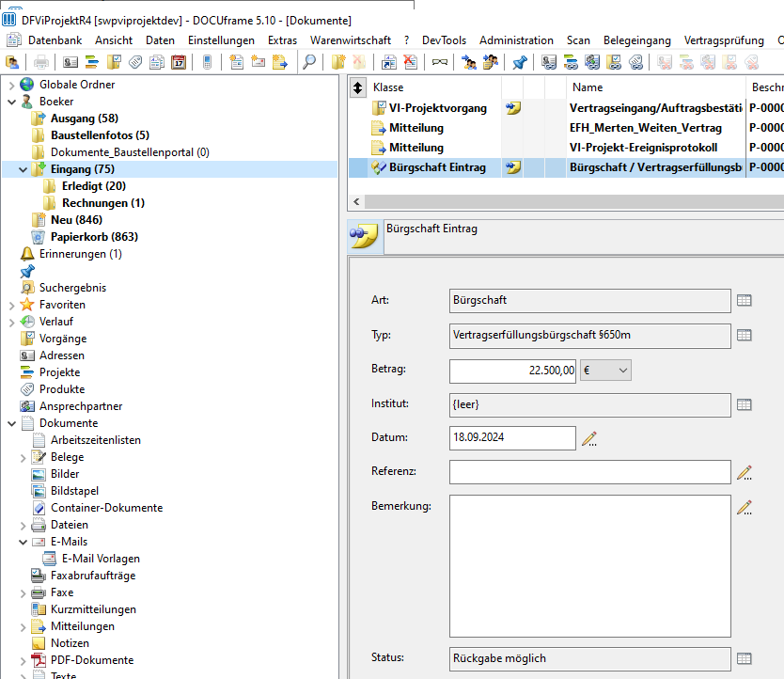
Task: Expand the Belege node
Action: (23, 458)
